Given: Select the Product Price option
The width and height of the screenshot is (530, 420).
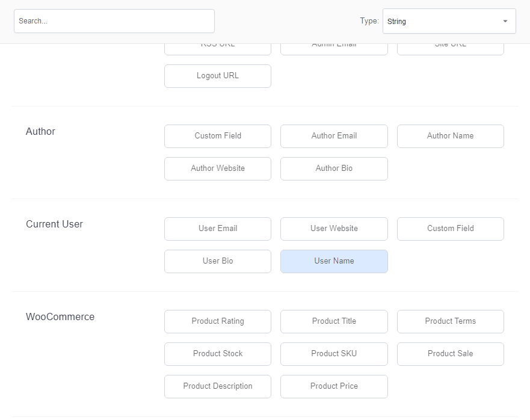Looking at the screenshot, I should pyautogui.click(x=334, y=386).
